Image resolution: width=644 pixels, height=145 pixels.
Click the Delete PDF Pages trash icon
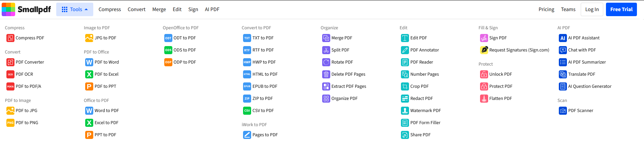326,74
